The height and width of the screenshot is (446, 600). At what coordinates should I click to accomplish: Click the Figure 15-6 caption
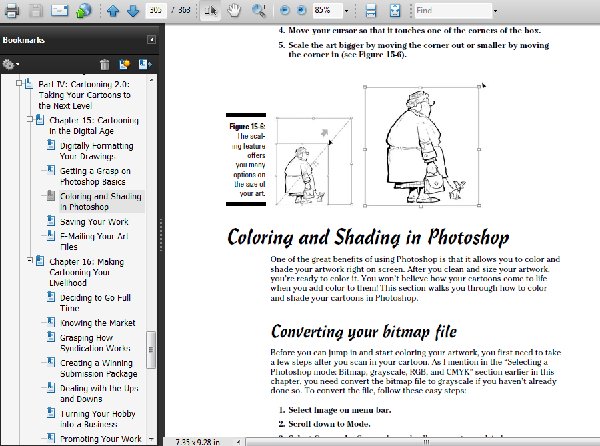[x=247, y=160]
